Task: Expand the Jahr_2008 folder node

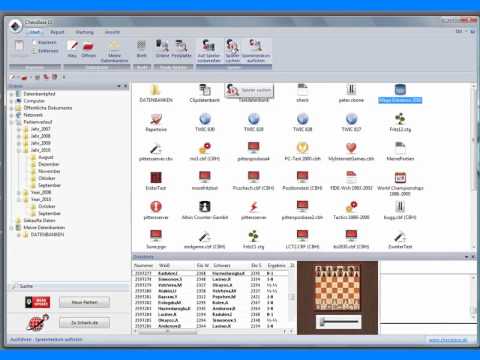Action: tap(19, 136)
